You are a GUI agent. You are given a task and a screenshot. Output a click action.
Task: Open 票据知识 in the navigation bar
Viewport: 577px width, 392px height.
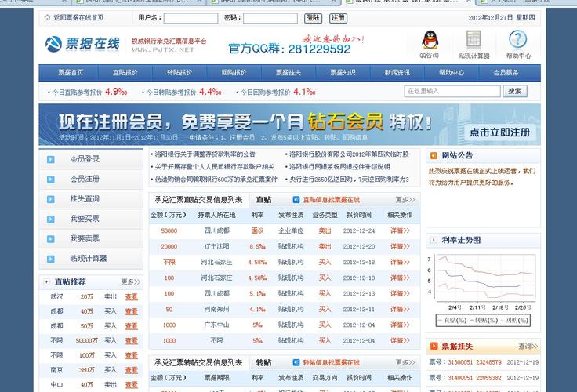[x=343, y=73]
